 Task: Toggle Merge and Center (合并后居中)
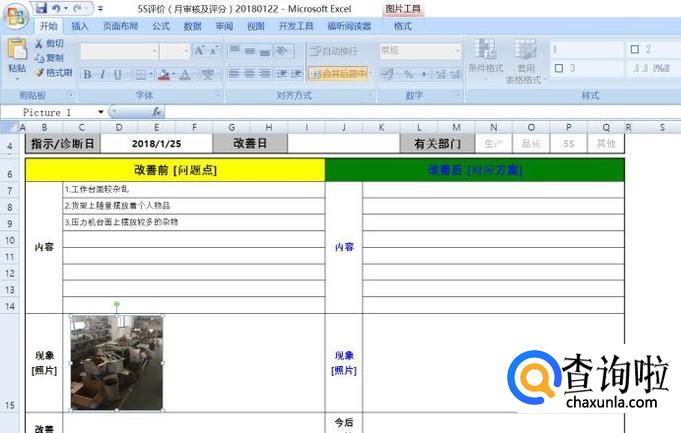click(x=339, y=74)
